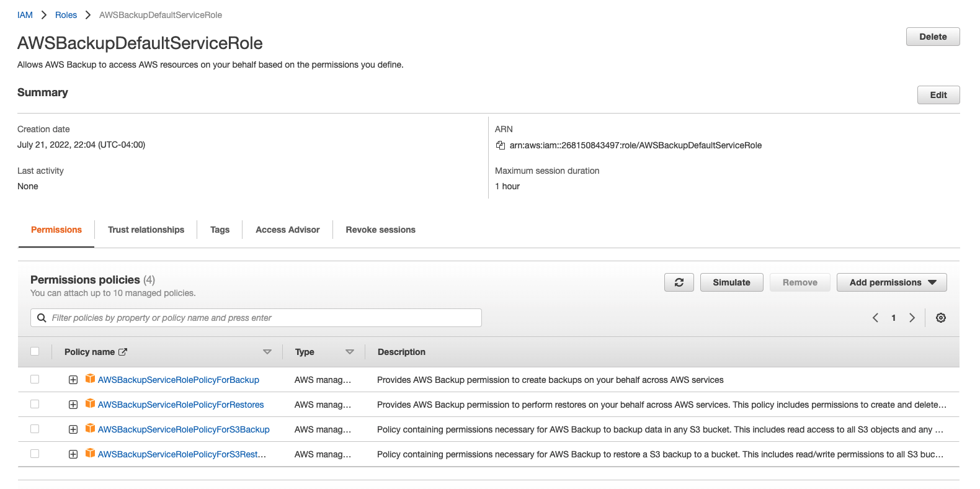Click the AWSBackupDefaultServiceRole breadcrumb text

(x=161, y=15)
